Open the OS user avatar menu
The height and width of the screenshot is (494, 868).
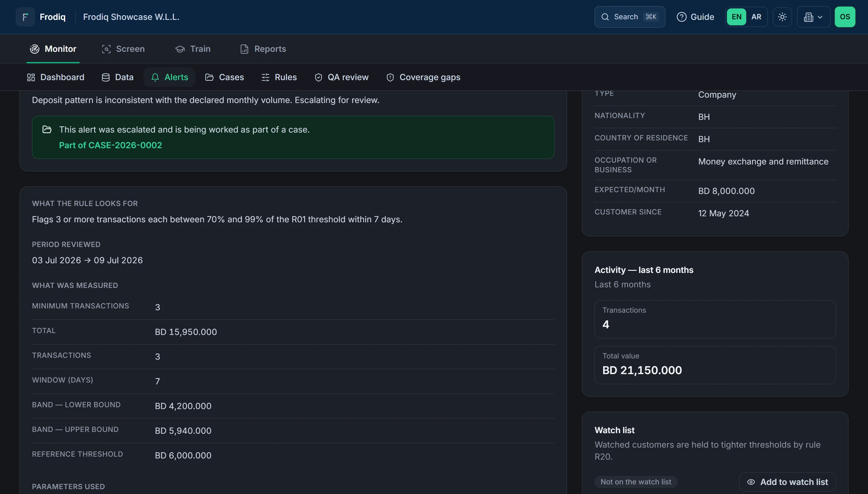coord(845,17)
